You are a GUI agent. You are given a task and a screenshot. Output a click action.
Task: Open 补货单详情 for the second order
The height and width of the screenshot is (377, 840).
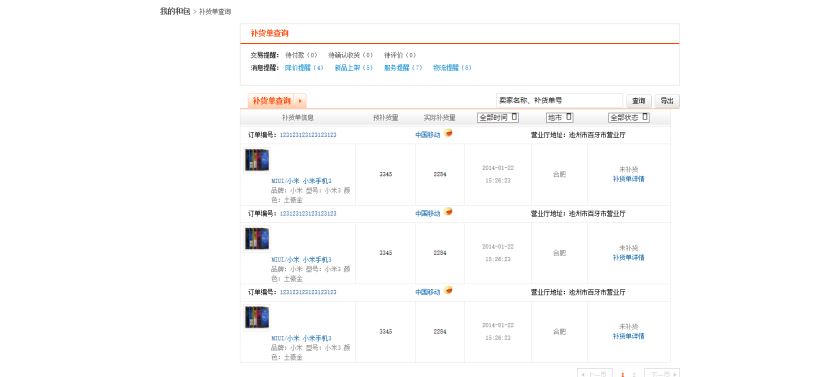coord(628,258)
